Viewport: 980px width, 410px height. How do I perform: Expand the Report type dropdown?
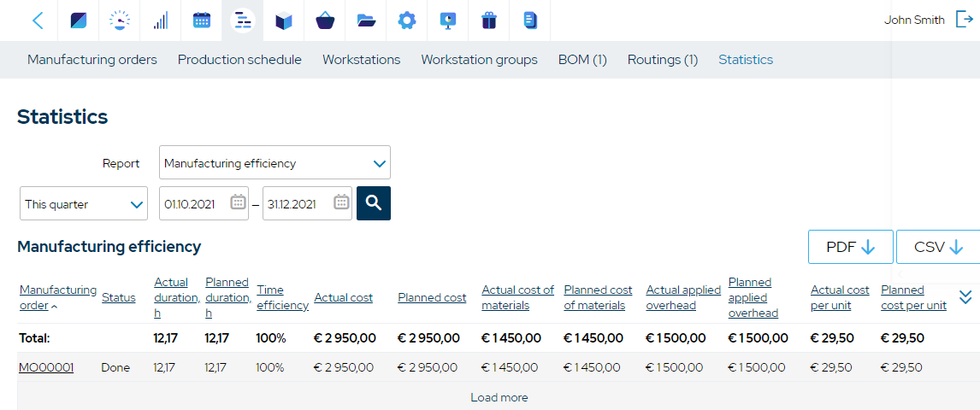tap(275, 163)
